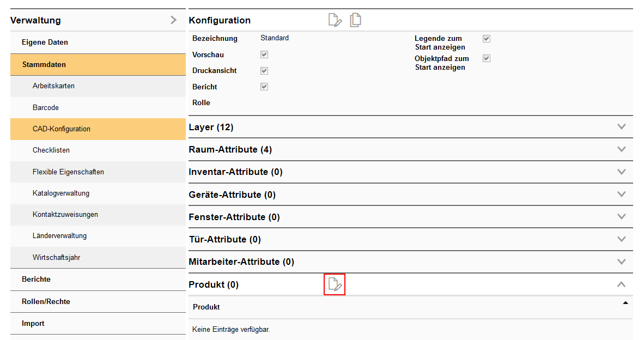Open Stammdaten in the sidebar
644x340 pixels.
(x=44, y=64)
